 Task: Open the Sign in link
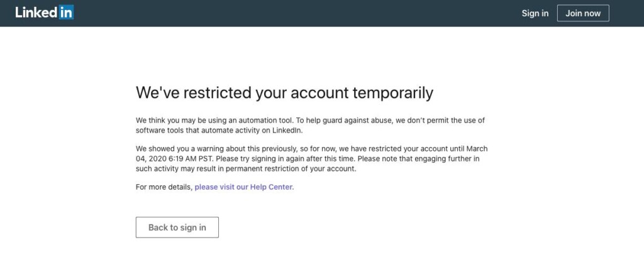pos(535,13)
